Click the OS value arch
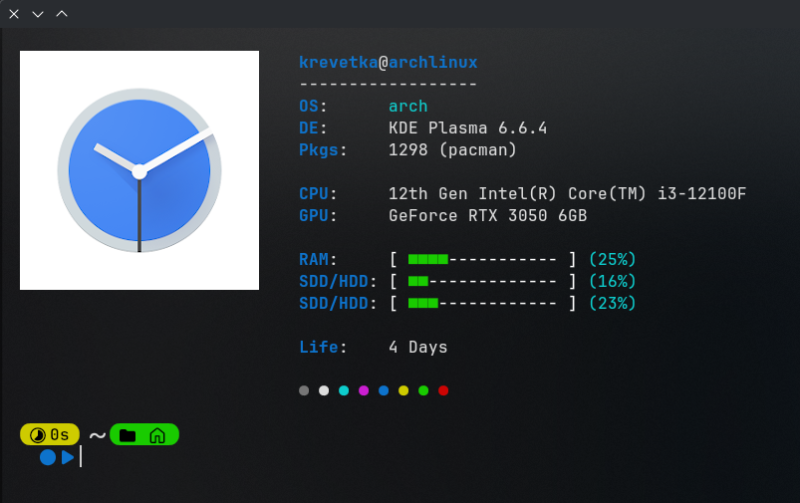 point(408,106)
